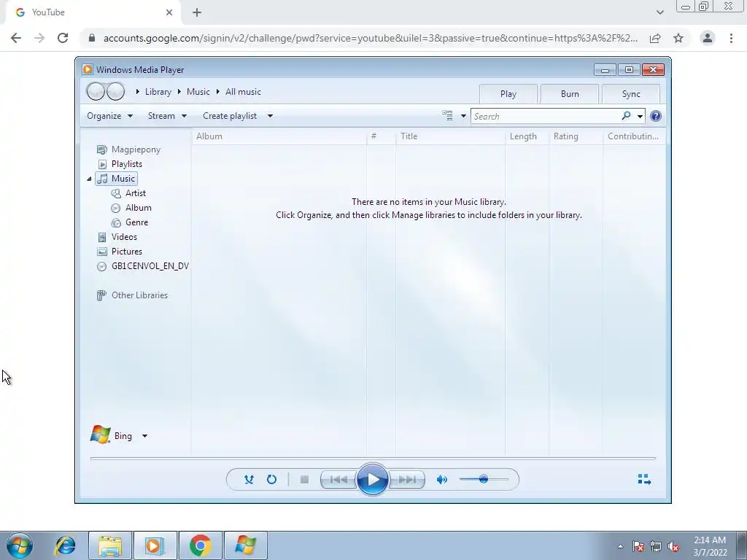Reload the page in Chrome
This screenshot has width=747, height=560.
63,38
